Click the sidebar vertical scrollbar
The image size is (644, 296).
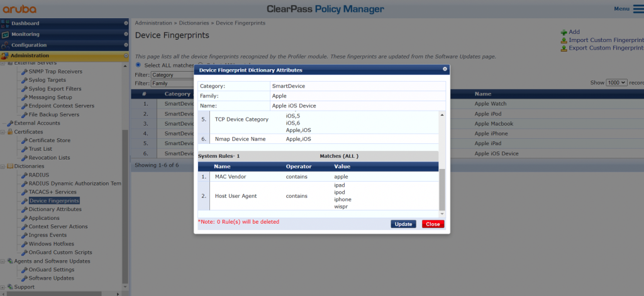(x=126, y=206)
